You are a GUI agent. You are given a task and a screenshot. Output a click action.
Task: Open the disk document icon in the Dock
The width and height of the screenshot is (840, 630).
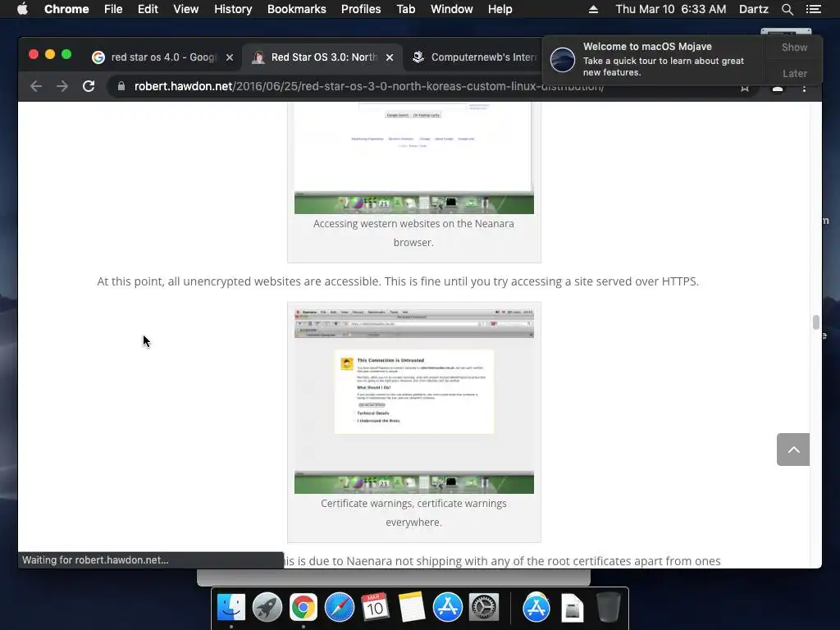(572, 608)
